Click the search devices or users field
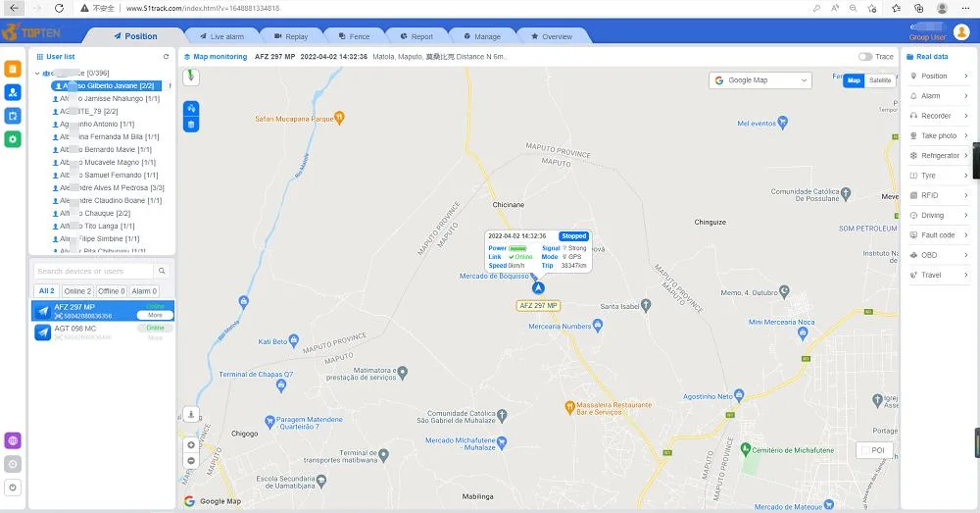This screenshot has width=980, height=513. click(x=94, y=271)
